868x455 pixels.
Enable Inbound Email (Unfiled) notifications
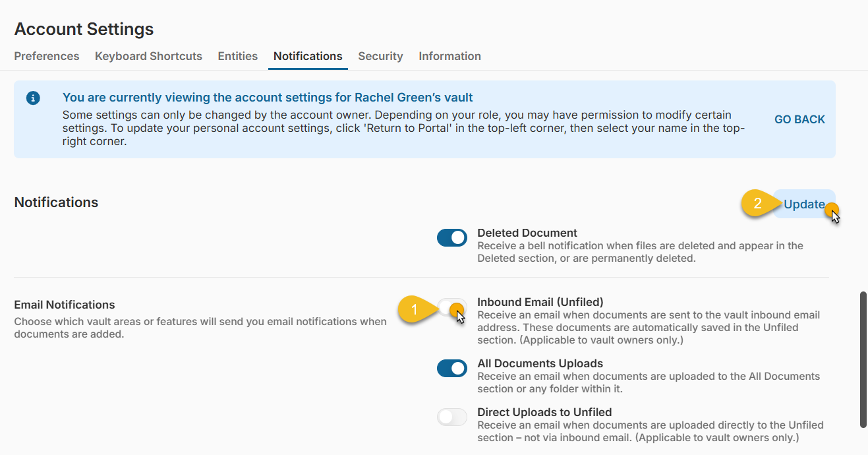click(452, 307)
